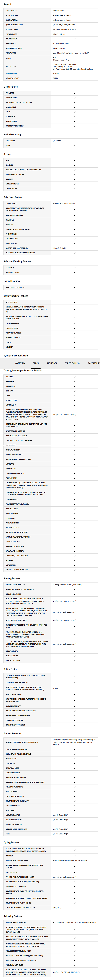Open the Overview tab
The height and width of the screenshot is (980, 100).
[x=20, y=363]
